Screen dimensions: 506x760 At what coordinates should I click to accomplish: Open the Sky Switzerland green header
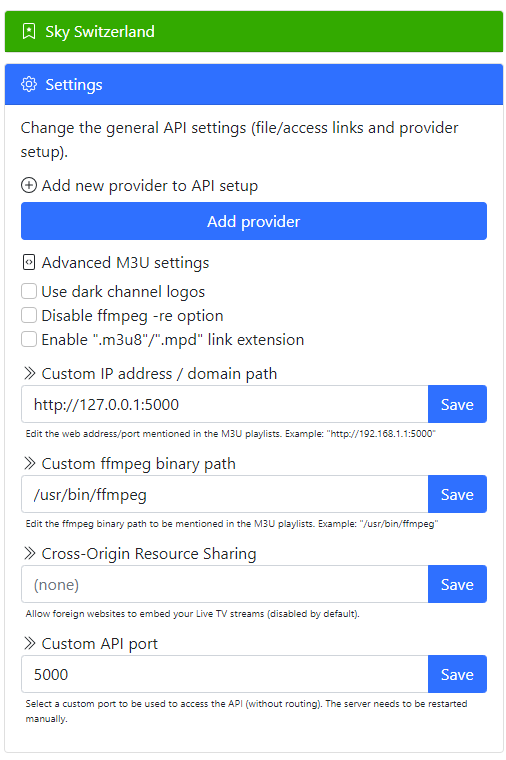pos(254,32)
